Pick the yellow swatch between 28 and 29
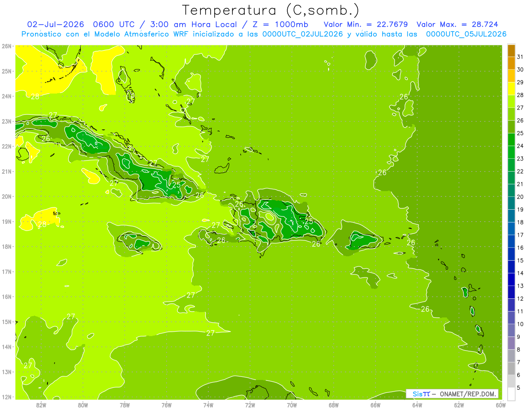The image size is (532, 411). 511,89
